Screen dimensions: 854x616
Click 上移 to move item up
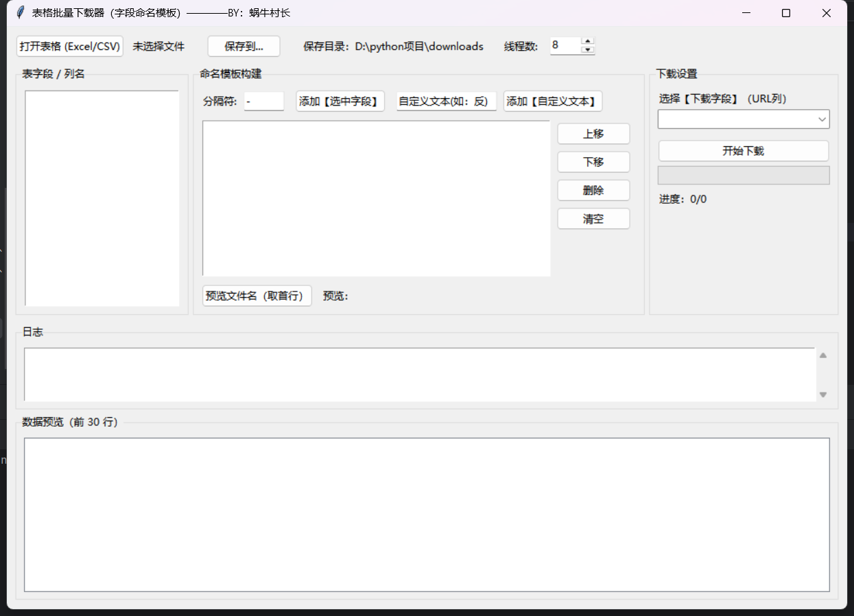coord(593,133)
